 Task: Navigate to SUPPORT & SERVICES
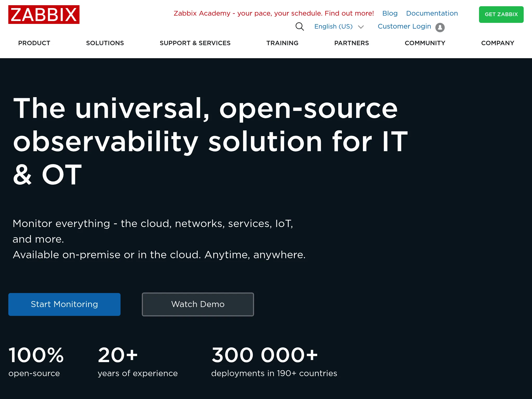click(195, 43)
